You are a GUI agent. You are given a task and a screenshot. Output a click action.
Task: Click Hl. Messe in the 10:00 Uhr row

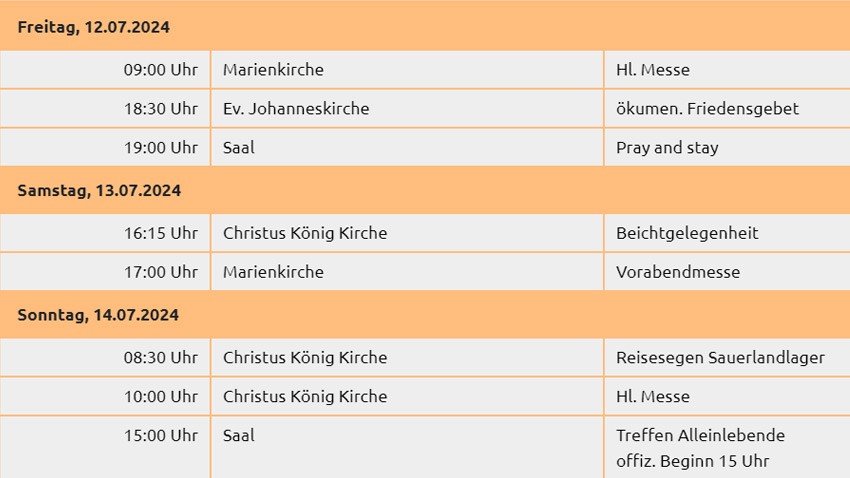[653, 396]
